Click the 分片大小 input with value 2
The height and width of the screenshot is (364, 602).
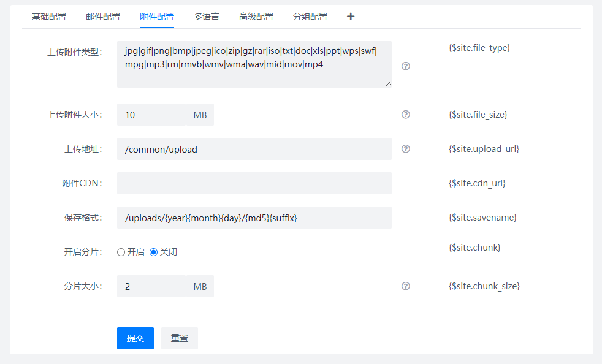point(151,286)
